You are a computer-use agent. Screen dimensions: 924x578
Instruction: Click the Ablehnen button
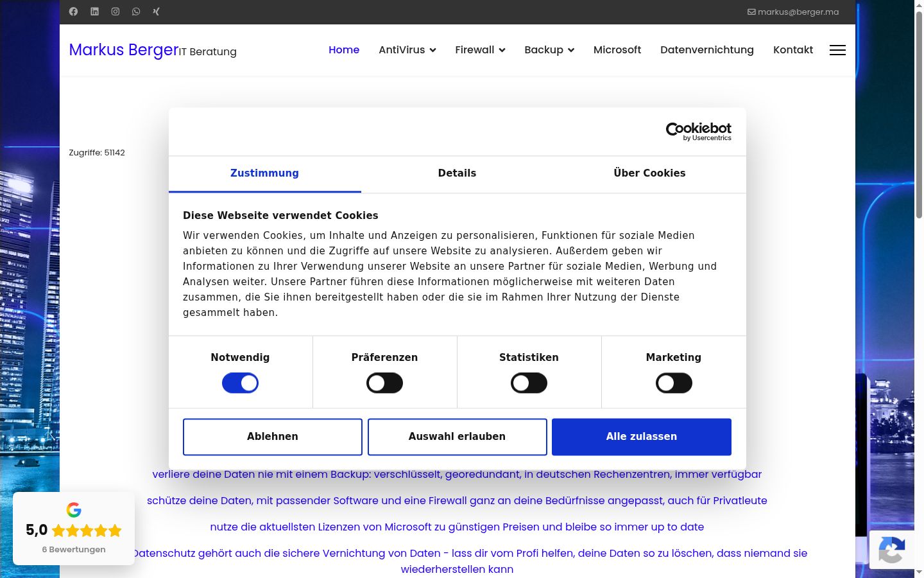273,437
